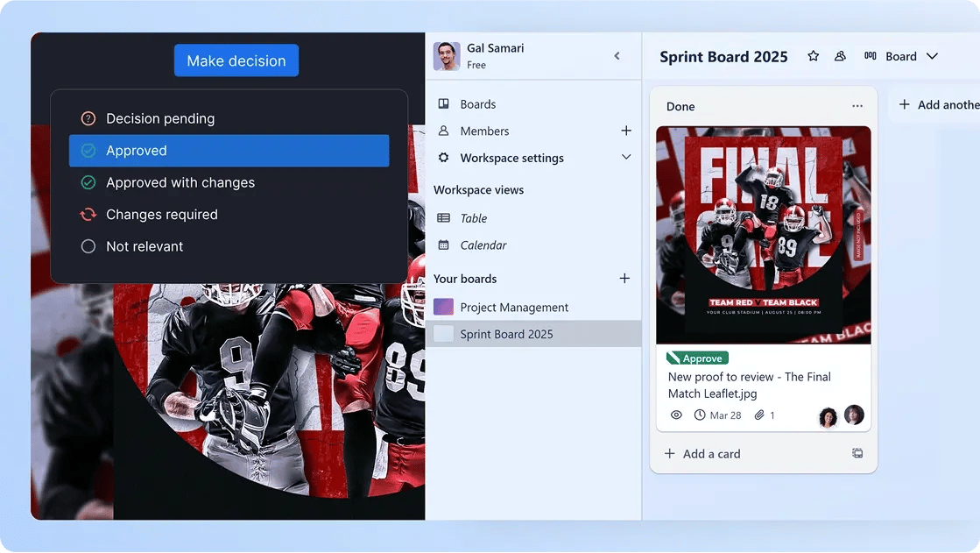Click the attachment paperclip on the card
The image size is (980, 553).
(x=759, y=415)
